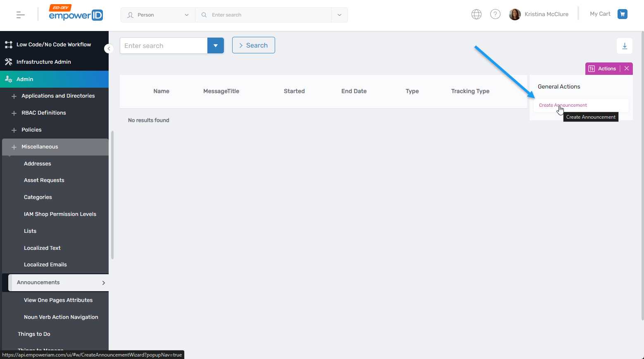This screenshot has height=359, width=644.
Task: Open the hamburger navigation menu
Action: pos(19,14)
